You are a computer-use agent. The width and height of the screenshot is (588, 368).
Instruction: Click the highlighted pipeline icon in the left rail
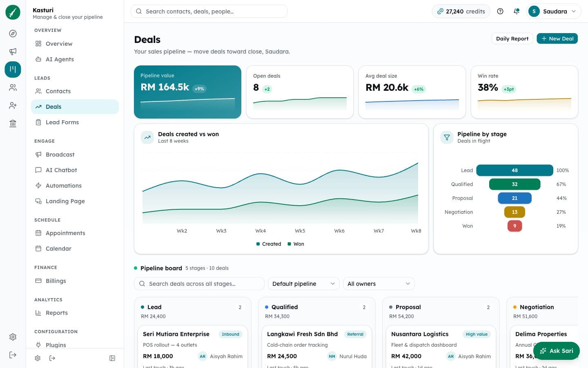click(13, 70)
